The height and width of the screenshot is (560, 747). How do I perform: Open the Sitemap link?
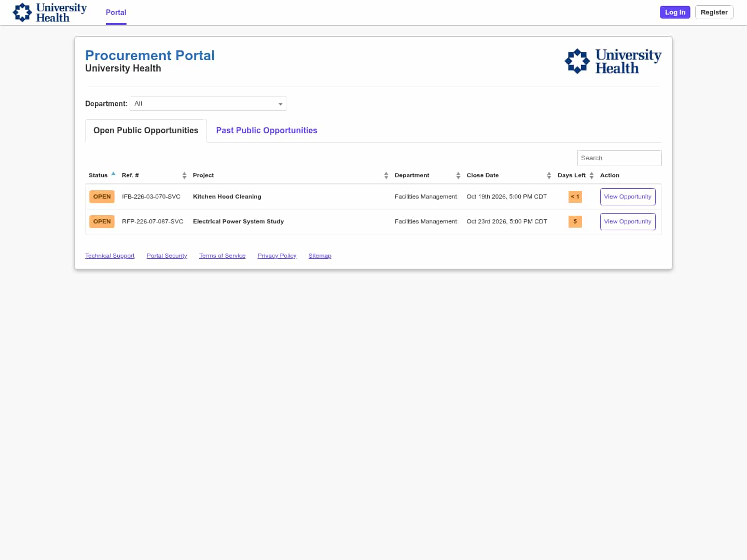point(320,256)
